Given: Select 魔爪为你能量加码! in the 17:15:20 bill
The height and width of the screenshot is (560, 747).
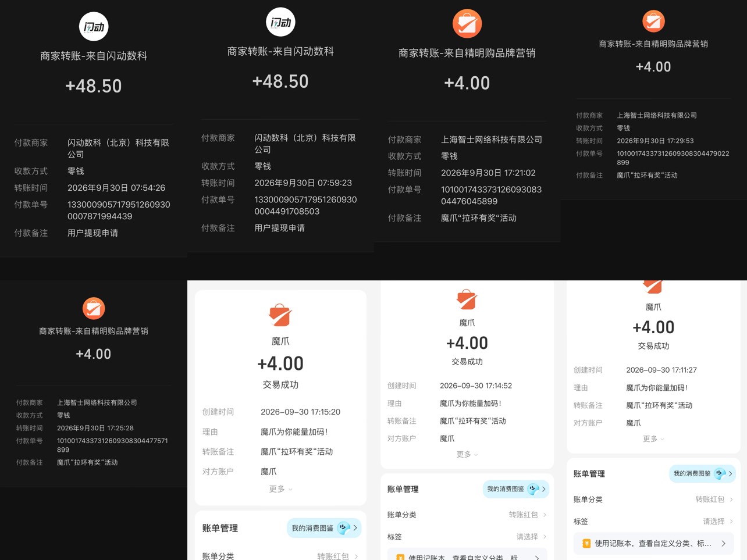Looking at the screenshot, I should (x=294, y=431).
